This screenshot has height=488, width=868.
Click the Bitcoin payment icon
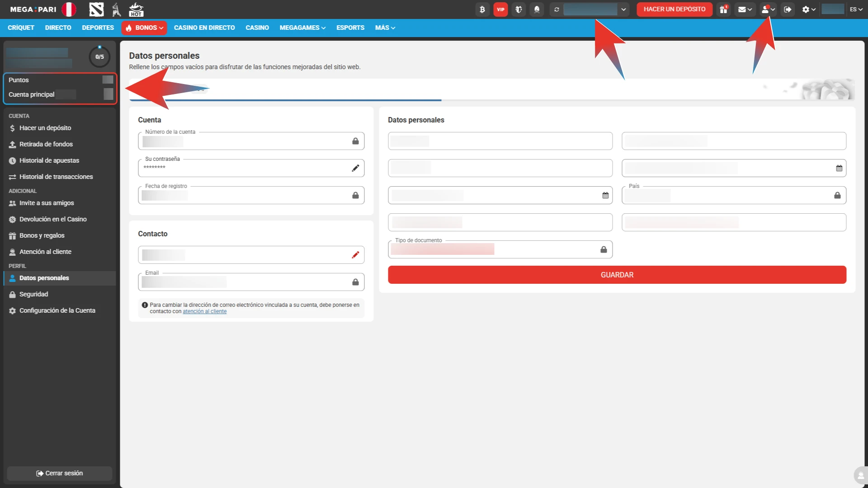pyautogui.click(x=482, y=9)
